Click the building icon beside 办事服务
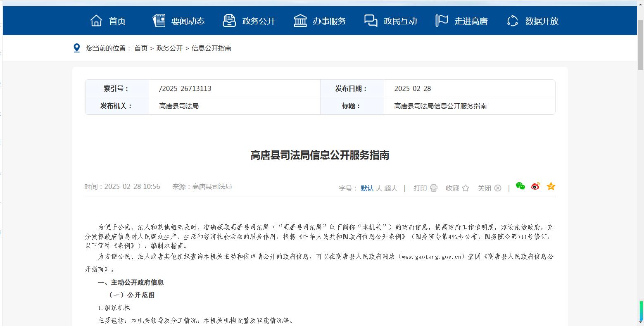 coord(300,21)
